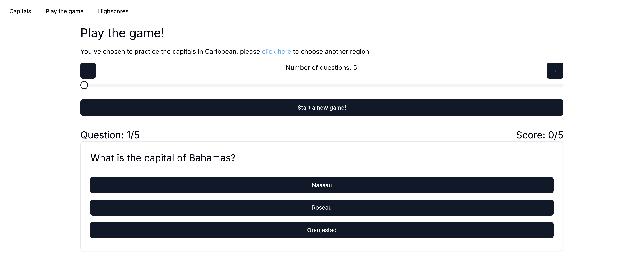The width and height of the screenshot is (644, 269).
Task: Decrease number of questions with minus button
Action: [88, 71]
